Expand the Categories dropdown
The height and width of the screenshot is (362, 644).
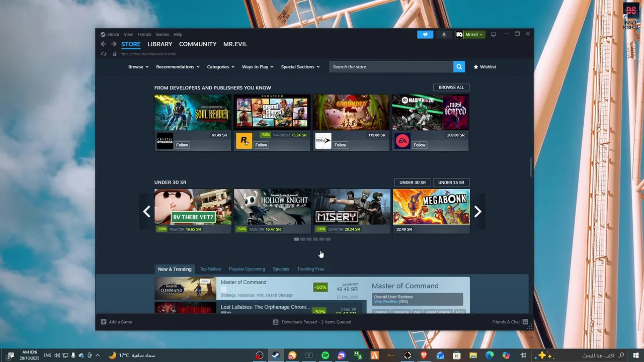(221, 66)
